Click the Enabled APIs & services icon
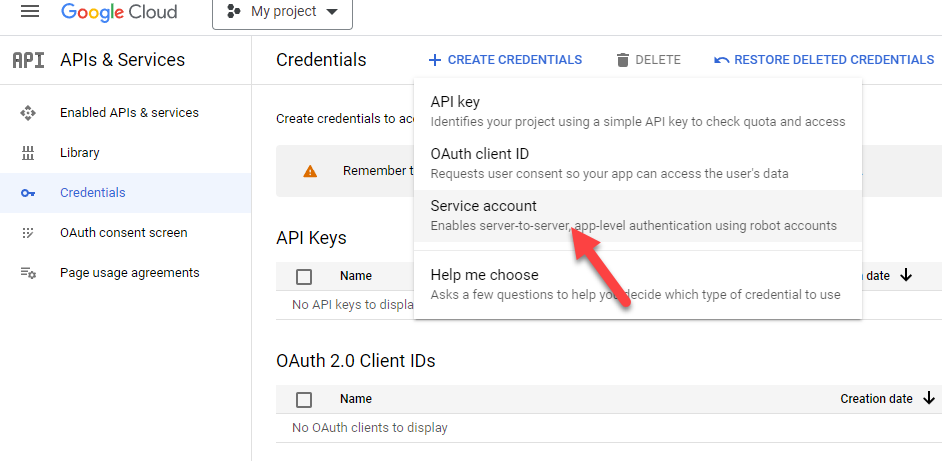This screenshot has height=461, width=942. (28, 113)
